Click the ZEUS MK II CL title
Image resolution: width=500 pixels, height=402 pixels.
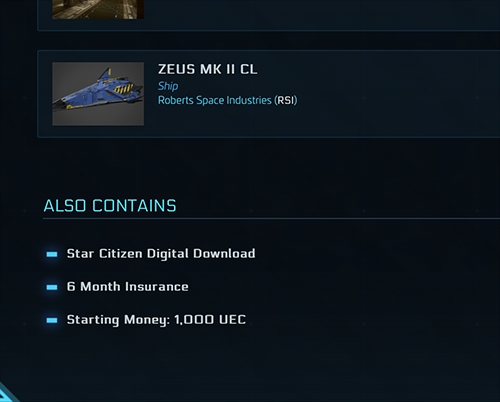click(x=207, y=69)
